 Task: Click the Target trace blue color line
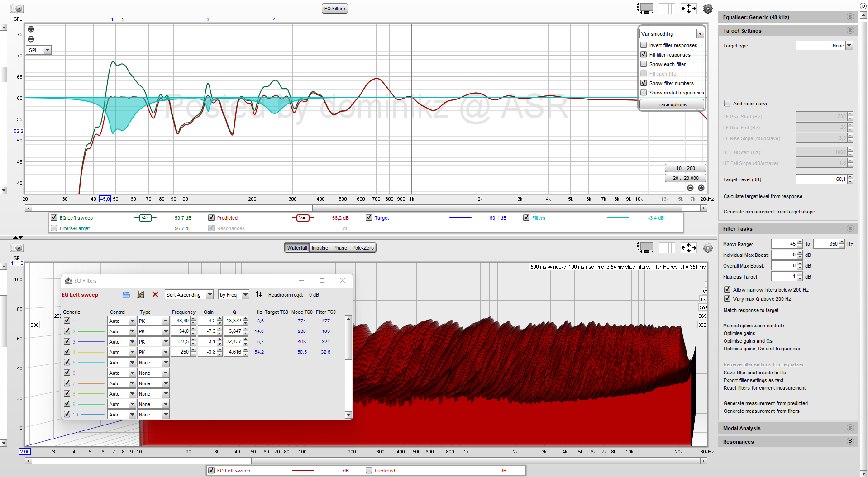[x=460, y=218]
